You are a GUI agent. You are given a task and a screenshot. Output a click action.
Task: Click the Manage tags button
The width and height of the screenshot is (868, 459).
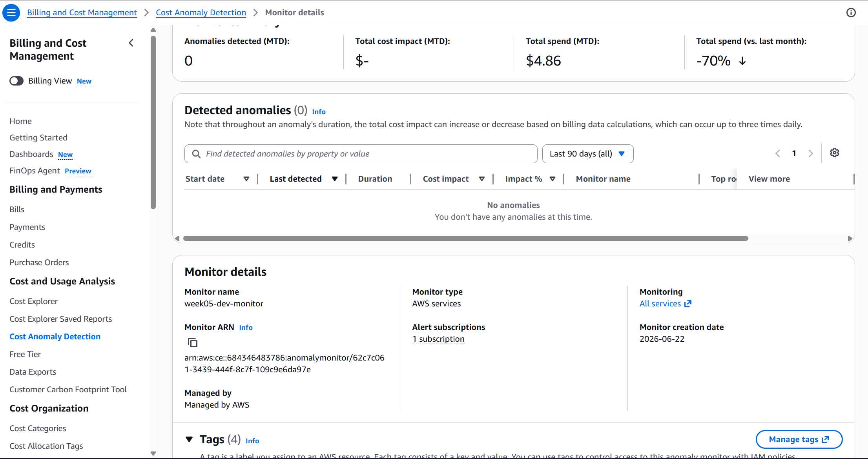click(799, 439)
